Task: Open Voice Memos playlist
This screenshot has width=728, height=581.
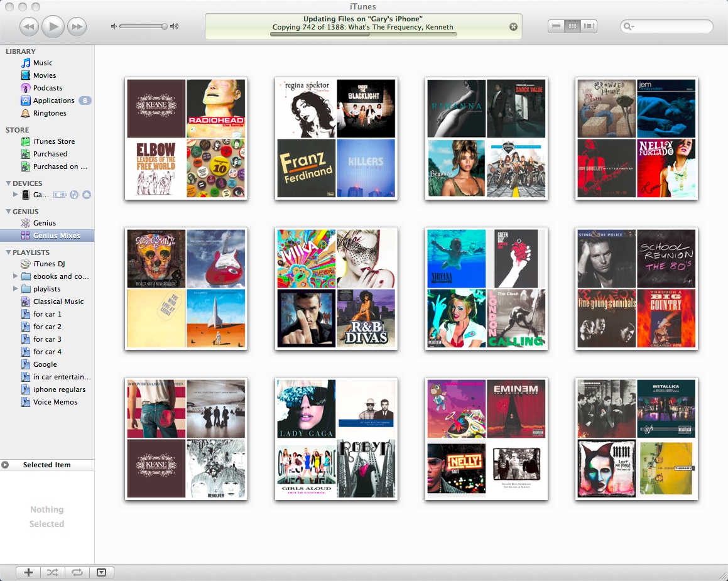Action: pyautogui.click(x=55, y=402)
